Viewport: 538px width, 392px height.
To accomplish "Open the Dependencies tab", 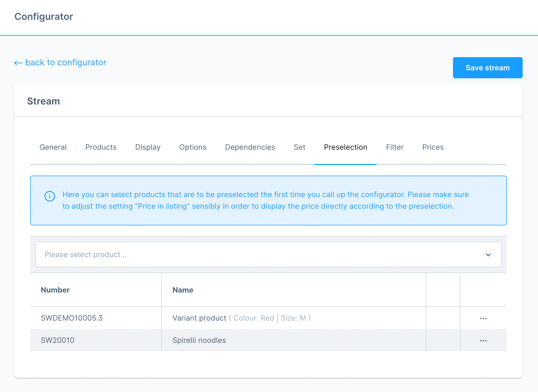I will [250, 147].
